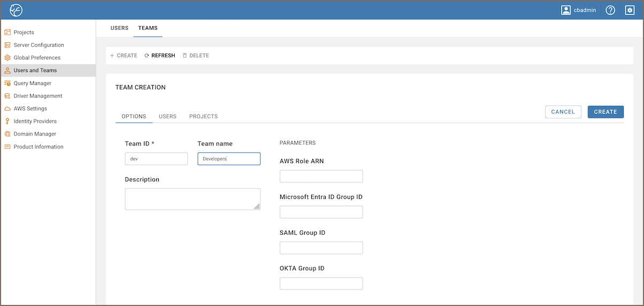This screenshot has height=306, width=644.
Task: Switch to the top Users tab
Action: [119, 28]
